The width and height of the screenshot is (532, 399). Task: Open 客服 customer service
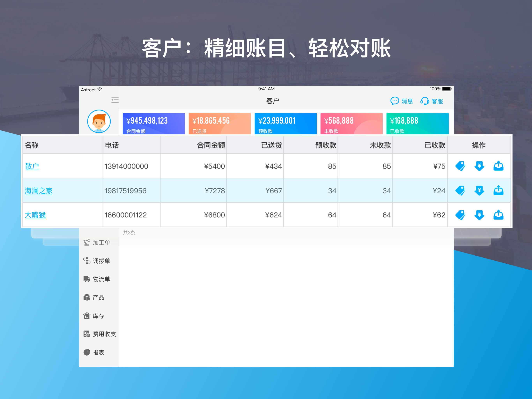(x=432, y=101)
